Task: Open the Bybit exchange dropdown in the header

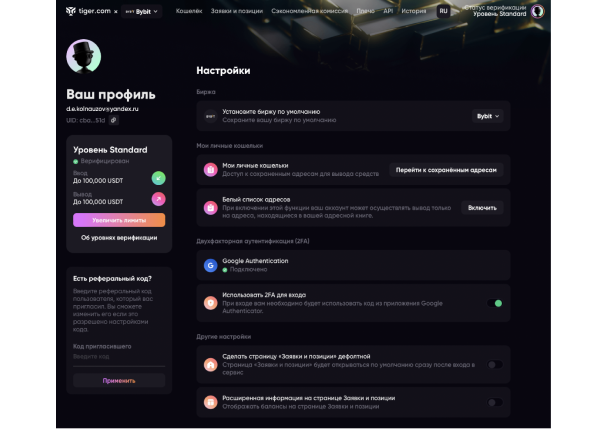Action: click(141, 12)
